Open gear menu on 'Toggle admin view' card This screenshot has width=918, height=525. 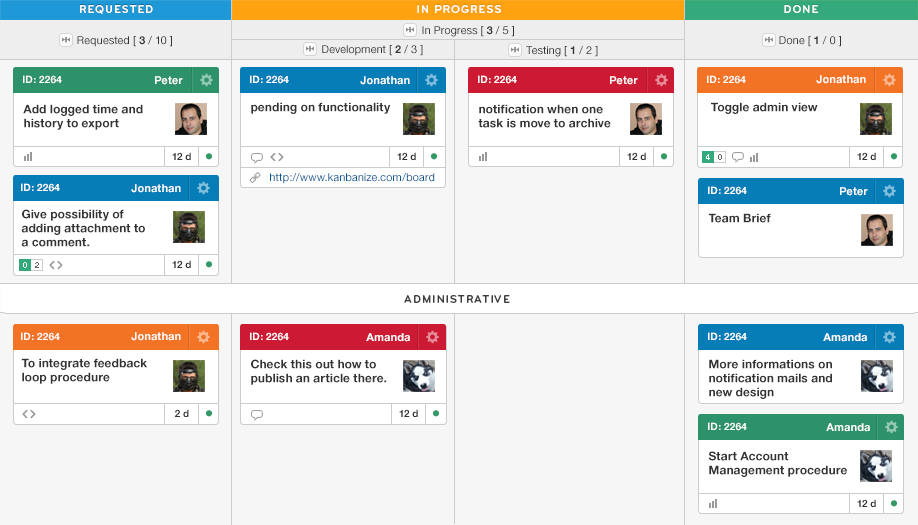(x=889, y=80)
